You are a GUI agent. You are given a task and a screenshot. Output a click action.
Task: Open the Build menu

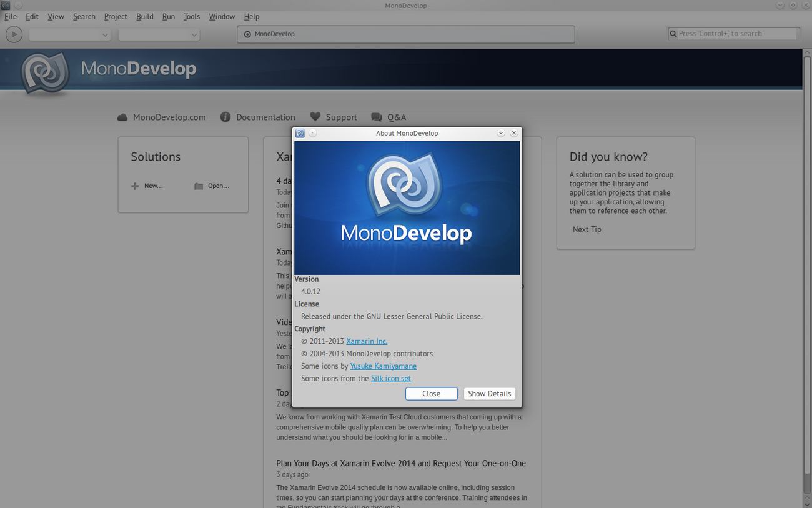click(x=145, y=17)
